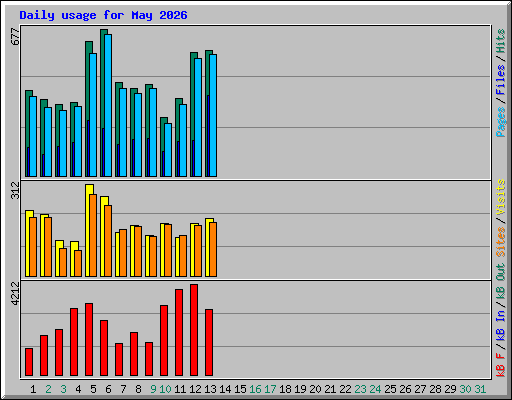Click day 15 on the x-axis
Image resolution: width=512 pixels, height=400 pixels.
pos(240,389)
